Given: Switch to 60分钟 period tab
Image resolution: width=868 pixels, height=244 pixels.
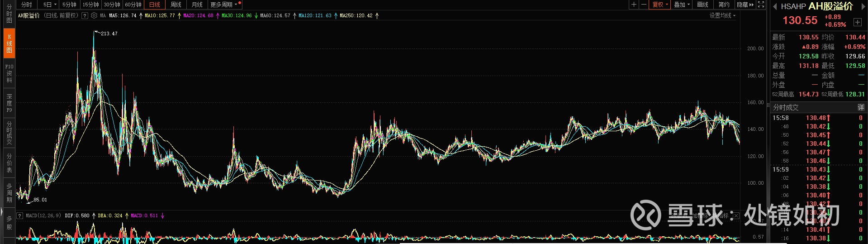Looking at the screenshot, I should click(133, 5).
